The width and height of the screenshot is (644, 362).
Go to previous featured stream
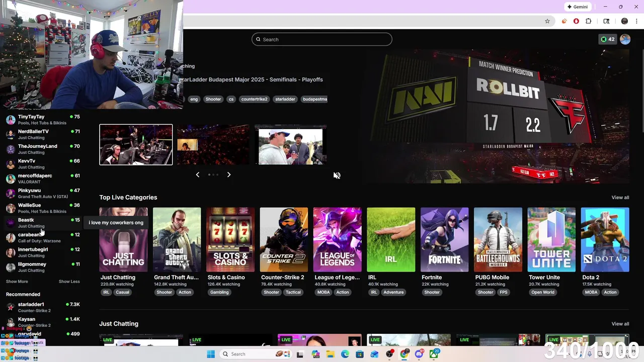coord(197,174)
